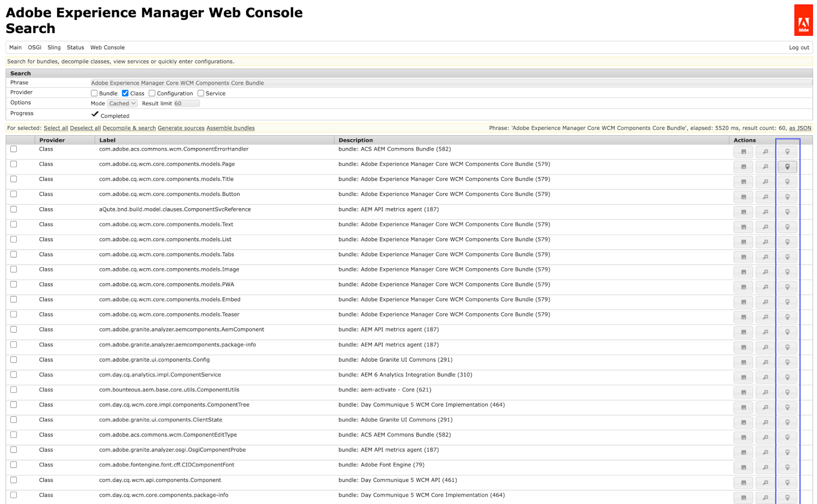
Task: Click the lightbulb icon for models.Image row
Action: (787, 272)
